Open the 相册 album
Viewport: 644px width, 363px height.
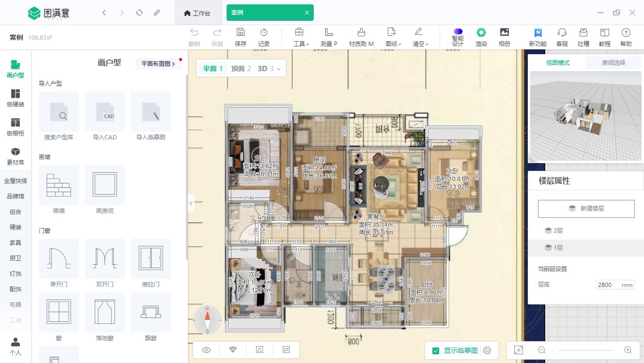point(505,33)
